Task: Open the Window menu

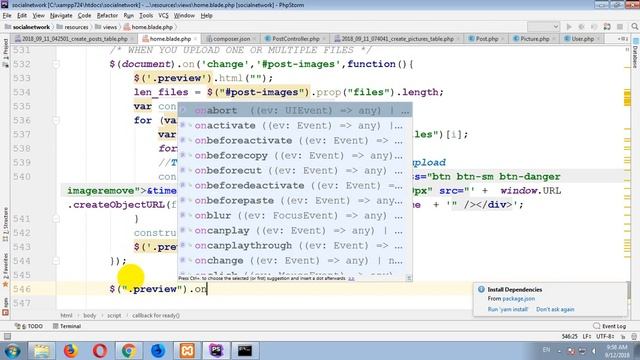Action: 184,16
